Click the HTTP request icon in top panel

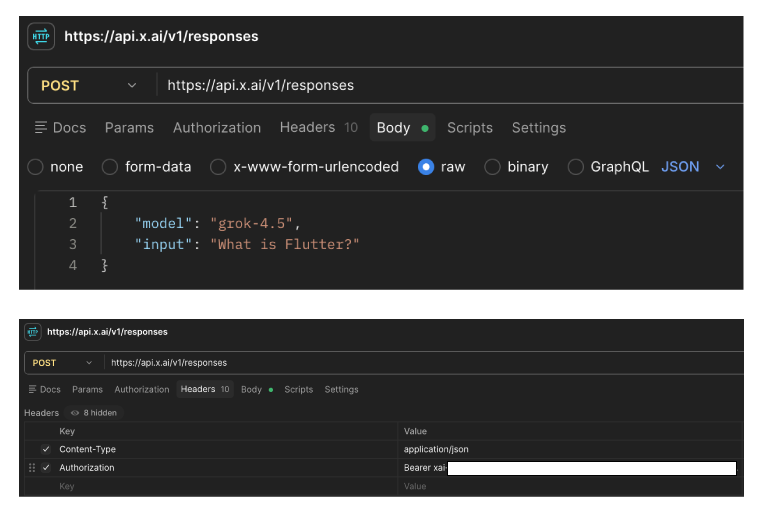(x=41, y=36)
